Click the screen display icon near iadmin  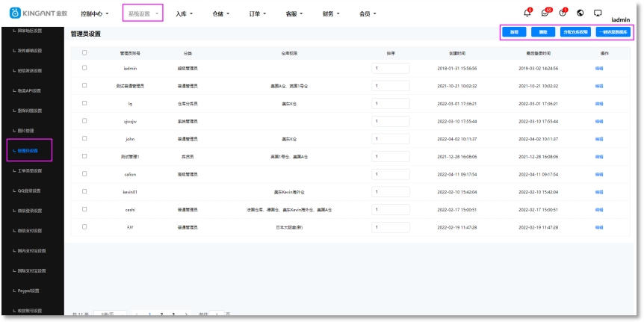(x=598, y=13)
